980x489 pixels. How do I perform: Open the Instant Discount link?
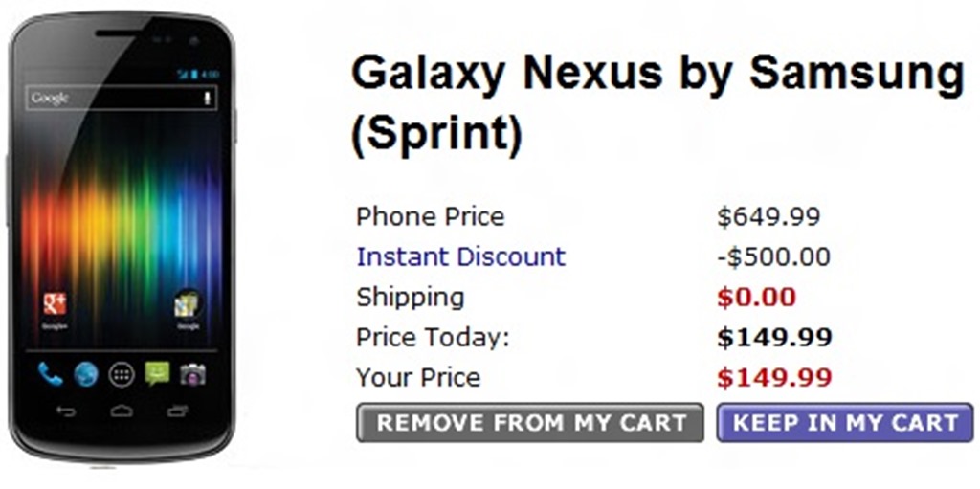point(460,257)
